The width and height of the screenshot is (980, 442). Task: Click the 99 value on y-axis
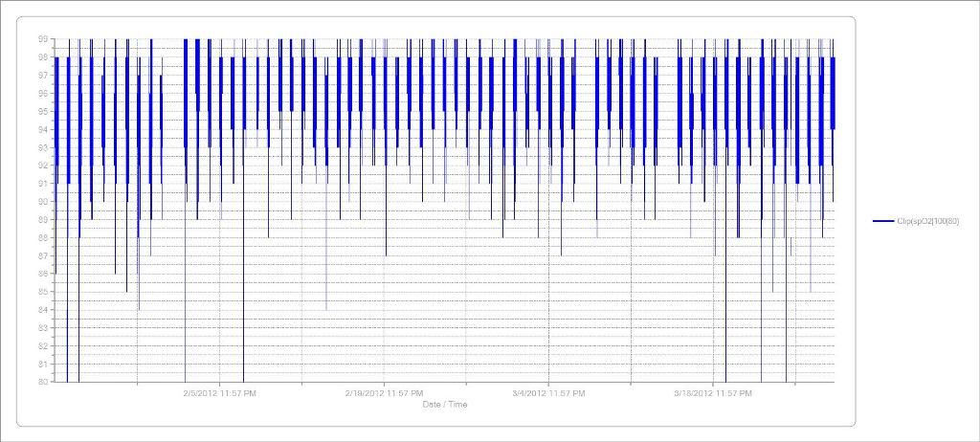point(43,39)
